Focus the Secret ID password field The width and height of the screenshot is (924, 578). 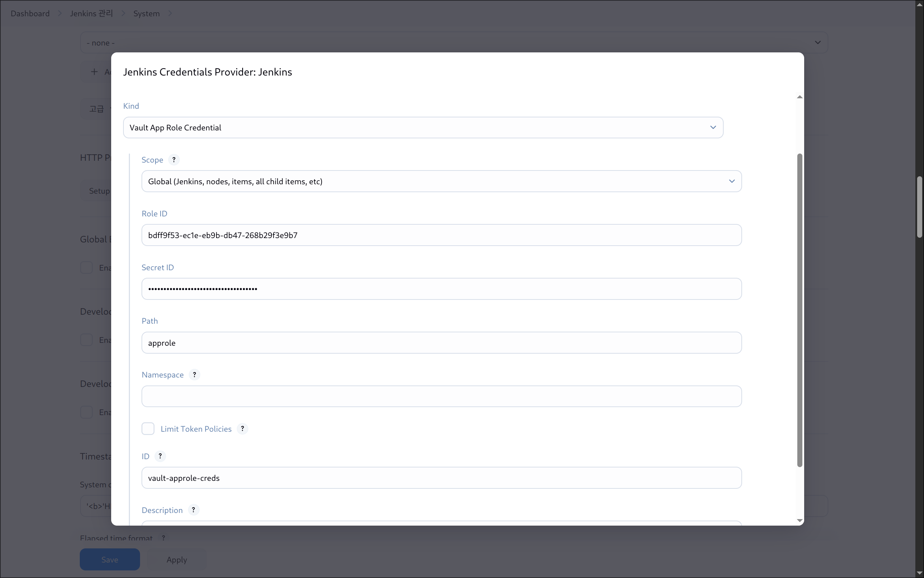tap(441, 289)
